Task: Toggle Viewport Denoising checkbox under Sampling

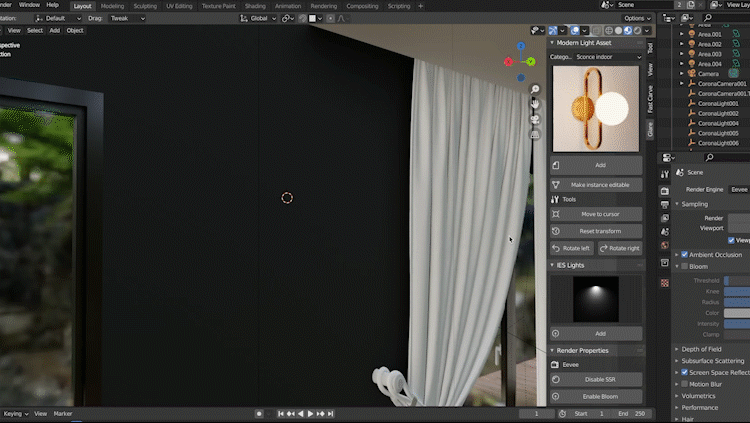Action: 731,240
